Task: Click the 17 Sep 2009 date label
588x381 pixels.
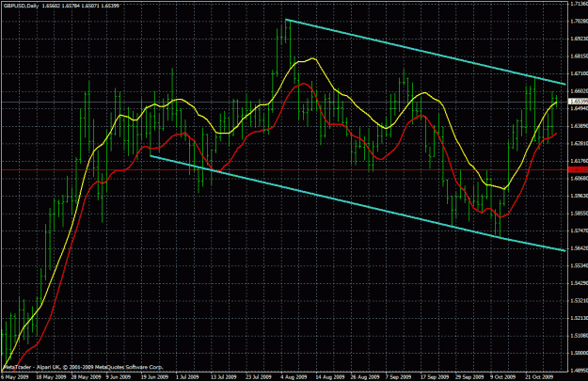Action: tap(435, 376)
